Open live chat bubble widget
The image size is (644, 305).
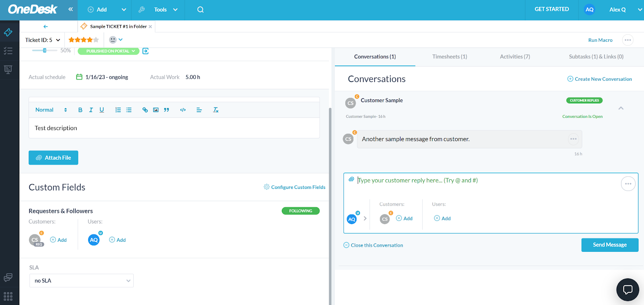[x=627, y=289]
